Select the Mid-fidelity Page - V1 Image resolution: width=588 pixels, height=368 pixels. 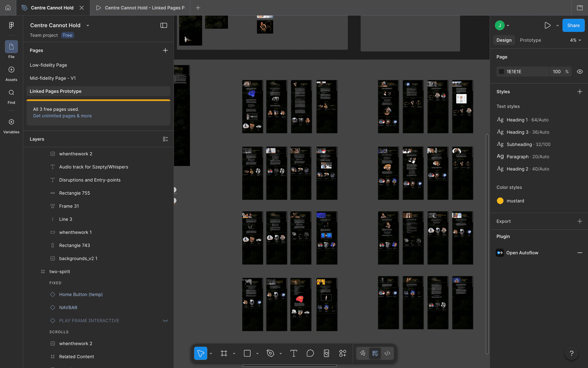pyautogui.click(x=53, y=78)
